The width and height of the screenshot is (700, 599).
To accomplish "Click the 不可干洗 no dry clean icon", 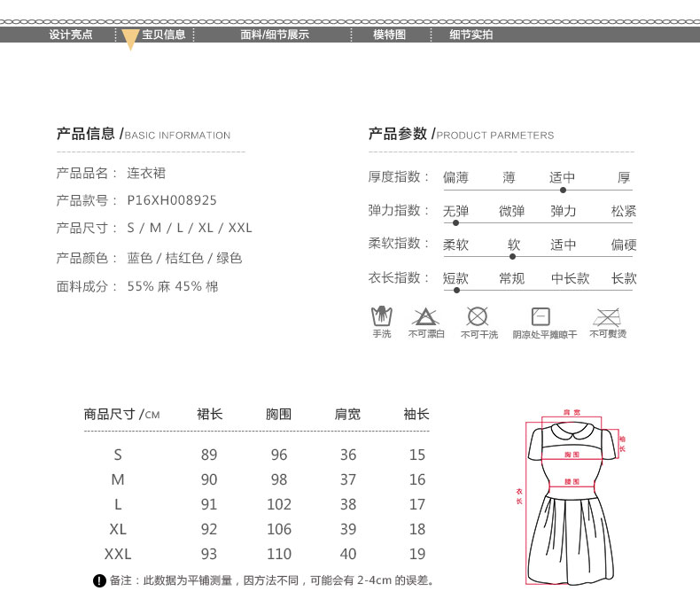I will (478, 316).
